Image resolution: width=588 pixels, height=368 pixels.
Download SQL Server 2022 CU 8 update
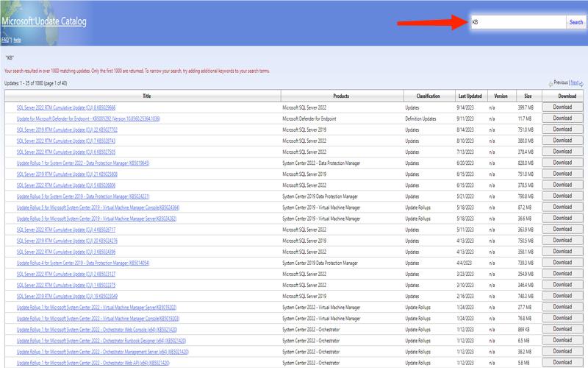(x=562, y=107)
